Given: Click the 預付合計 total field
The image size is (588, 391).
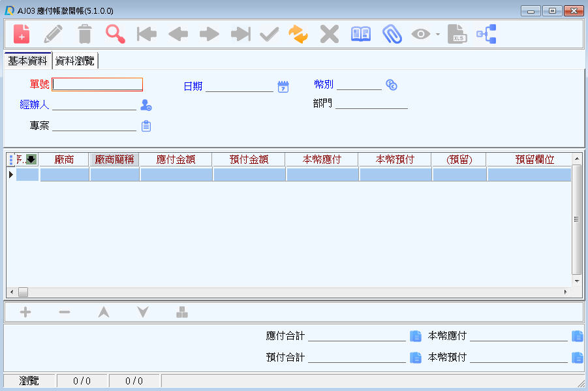Looking at the screenshot, I should 357,357.
